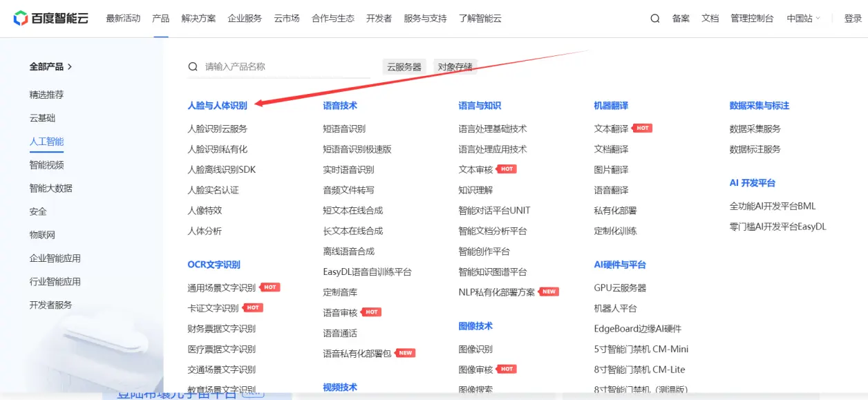Viewport: 868px width, 400px height.
Task: Select 智能视频 in the sidebar
Action: 46,165
